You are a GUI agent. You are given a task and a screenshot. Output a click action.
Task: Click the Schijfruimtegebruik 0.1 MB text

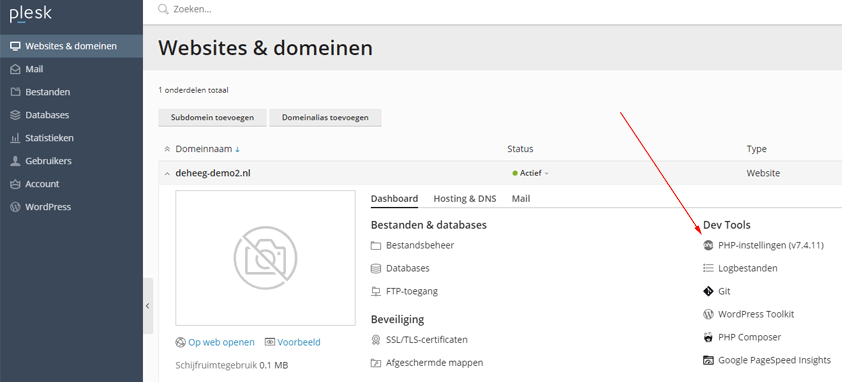point(232,366)
